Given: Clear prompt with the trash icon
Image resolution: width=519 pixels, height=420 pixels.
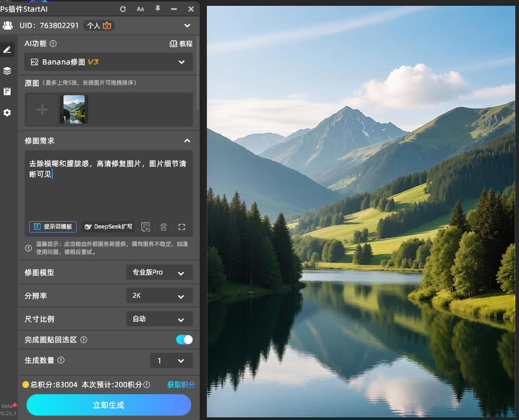Looking at the screenshot, I should click(x=163, y=227).
